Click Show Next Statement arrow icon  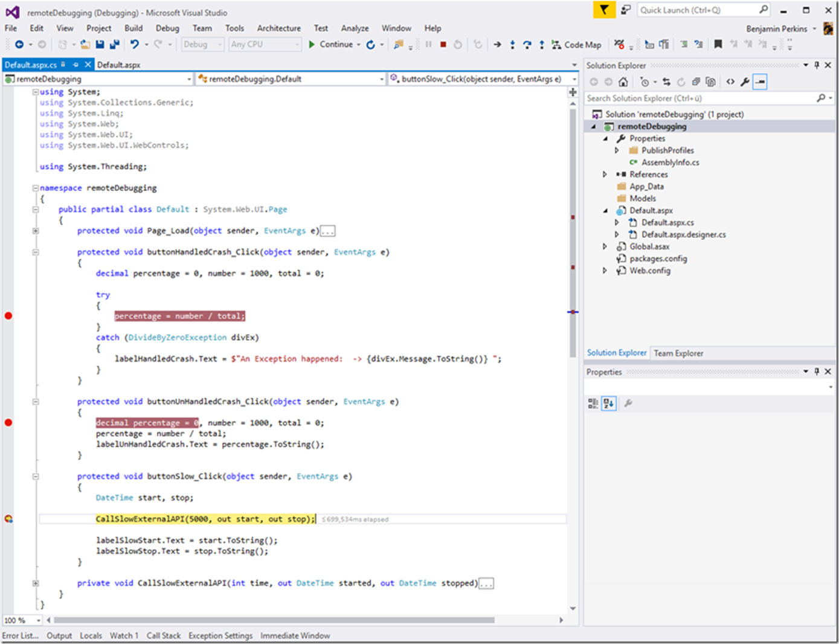click(x=497, y=44)
